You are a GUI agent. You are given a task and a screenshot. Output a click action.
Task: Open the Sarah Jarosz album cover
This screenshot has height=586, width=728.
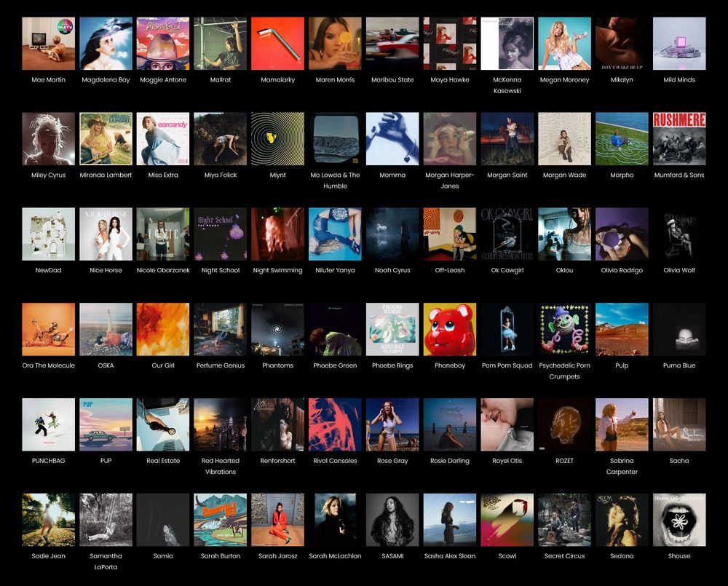pyautogui.click(x=277, y=520)
